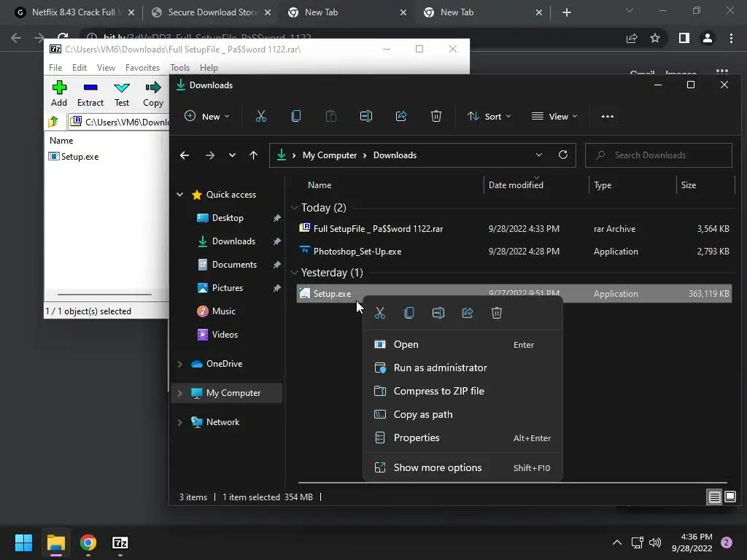Expand the OneDrive tree node
Screen dimensions: 747x560
pyautogui.click(x=180, y=364)
